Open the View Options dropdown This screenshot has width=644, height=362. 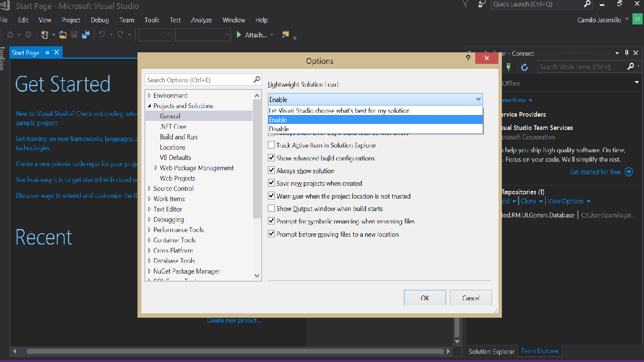[589, 201]
